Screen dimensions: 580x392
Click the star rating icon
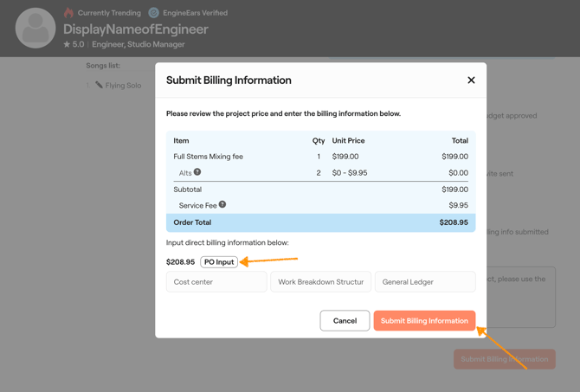67,44
